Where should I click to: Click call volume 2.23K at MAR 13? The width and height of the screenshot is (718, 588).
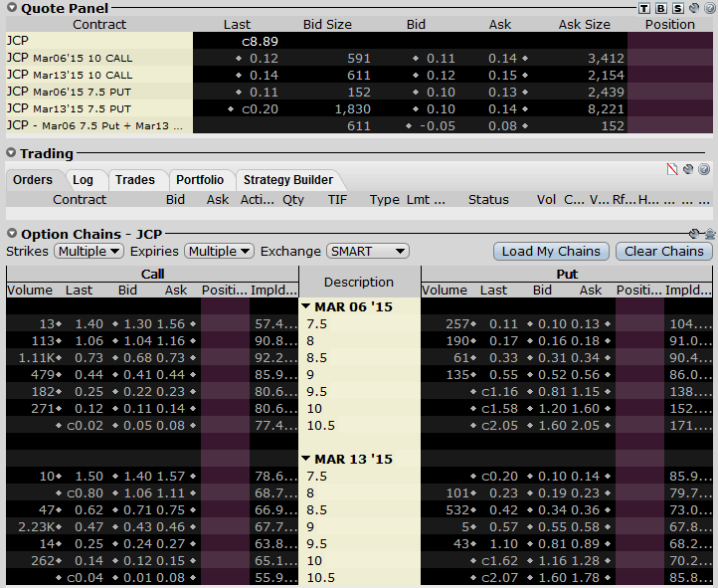[x=36, y=526]
